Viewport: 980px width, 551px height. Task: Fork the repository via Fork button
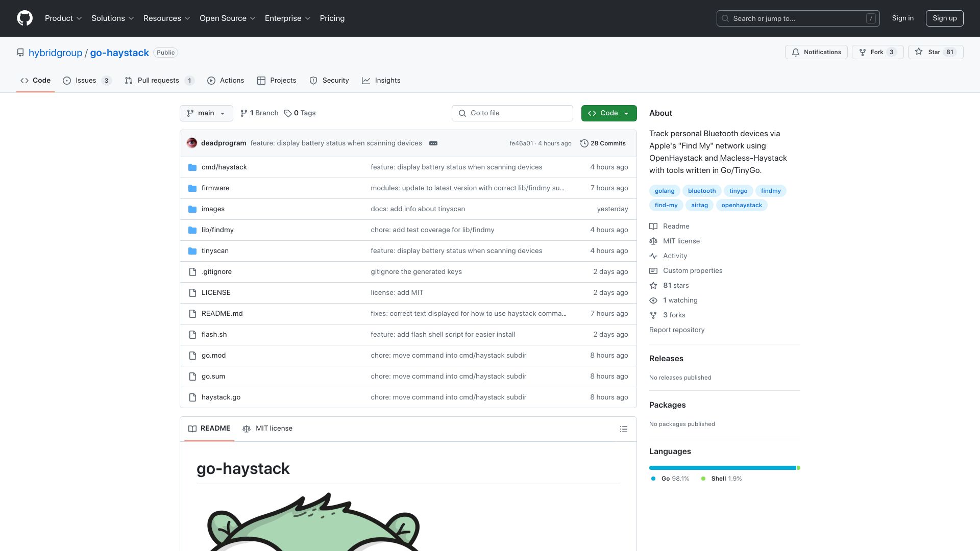[877, 52]
